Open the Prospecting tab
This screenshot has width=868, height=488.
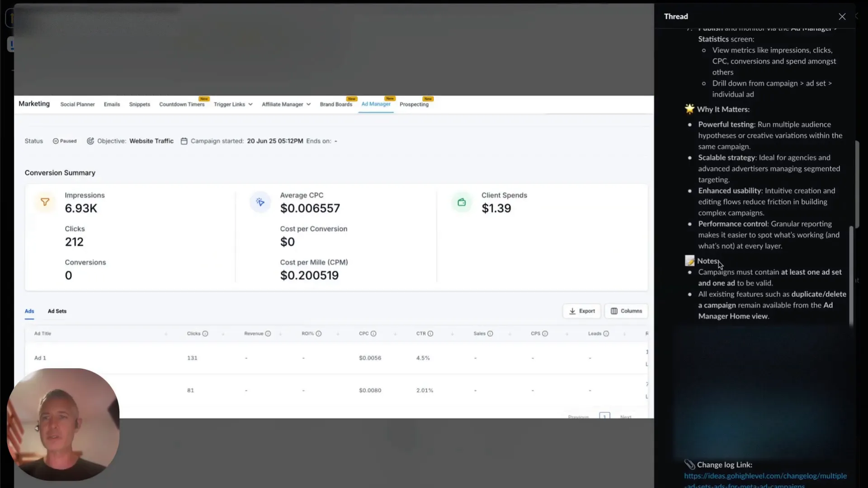click(x=414, y=104)
